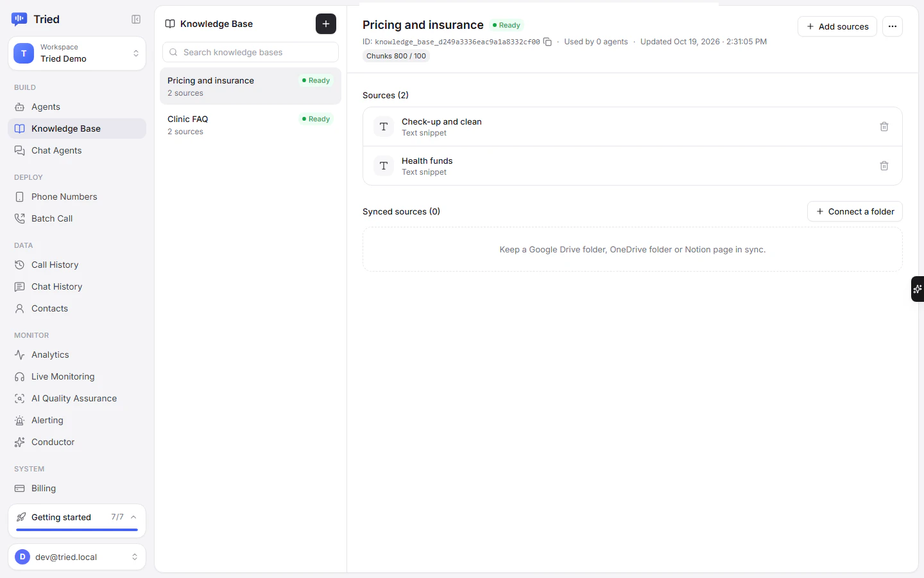This screenshot has width=924, height=578.
Task: Click the book icon beside Knowledge Base heading
Action: coord(170,24)
